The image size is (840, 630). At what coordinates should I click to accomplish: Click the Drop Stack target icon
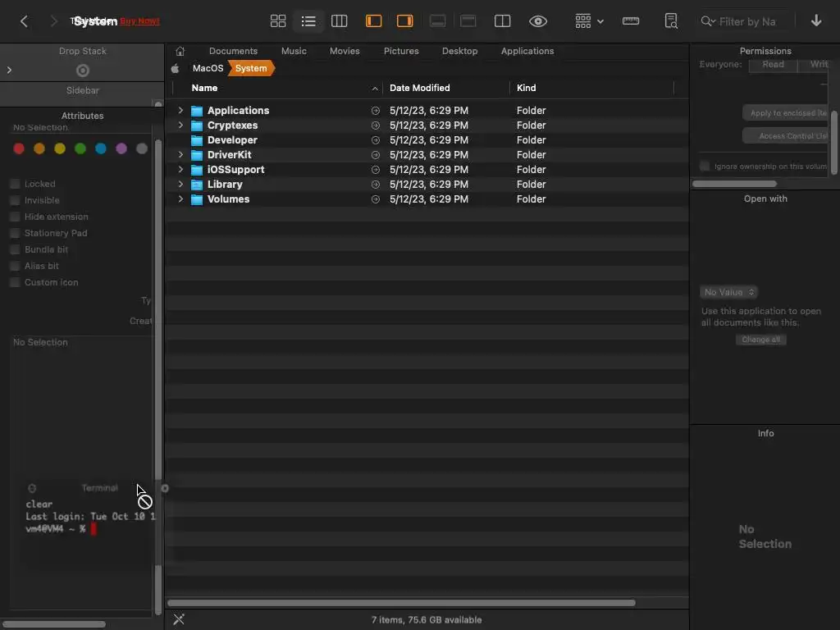(x=83, y=71)
